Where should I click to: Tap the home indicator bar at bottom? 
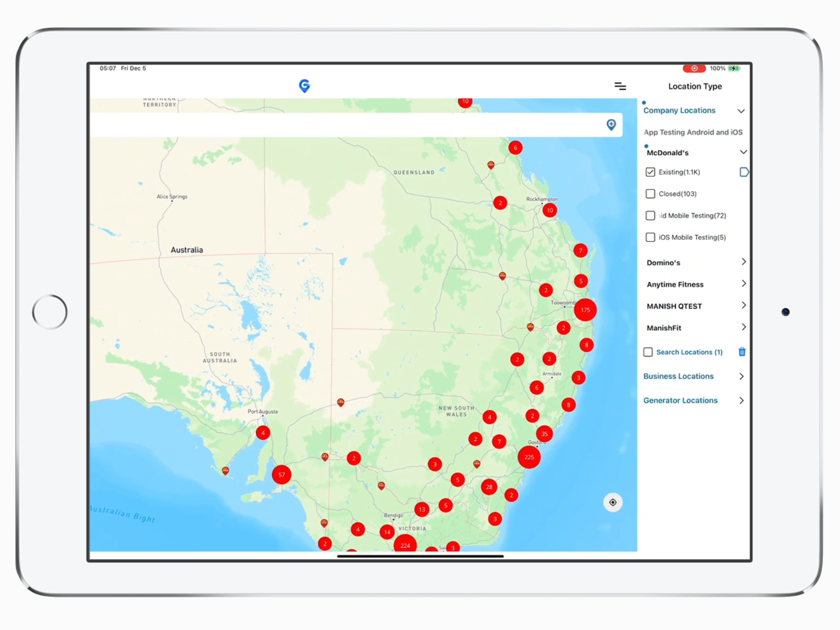[x=420, y=556]
